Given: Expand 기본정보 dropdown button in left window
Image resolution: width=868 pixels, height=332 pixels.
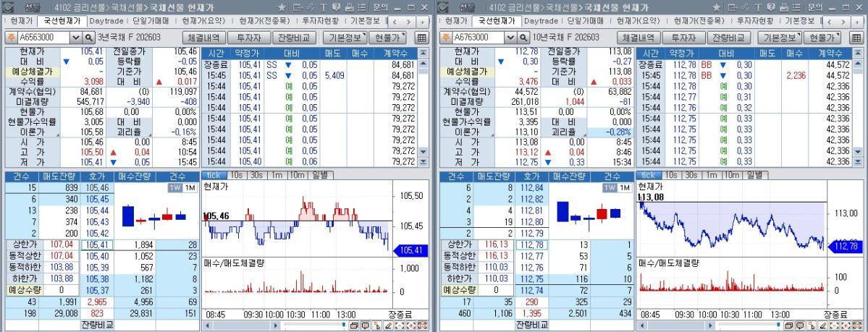Looking at the screenshot, I should pos(345,38).
